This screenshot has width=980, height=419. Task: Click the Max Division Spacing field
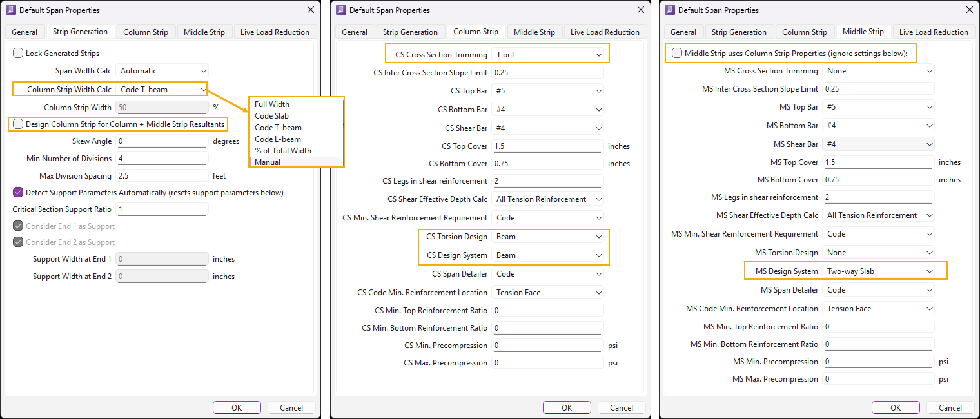click(162, 176)
